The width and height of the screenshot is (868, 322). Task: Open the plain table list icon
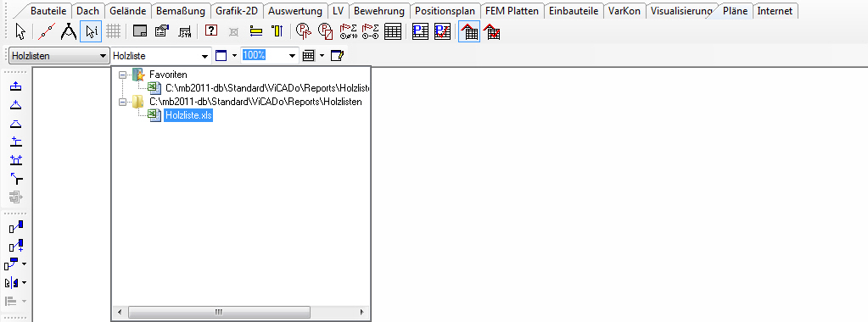393,32
